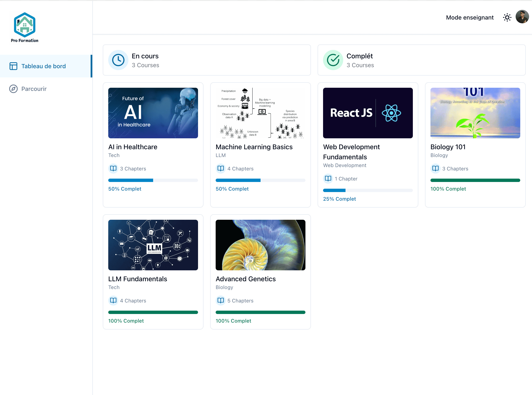The height and width of the screenshot is (395, 532).
Task: Open the Machine Learning Basics course
Action: point(260,113)
